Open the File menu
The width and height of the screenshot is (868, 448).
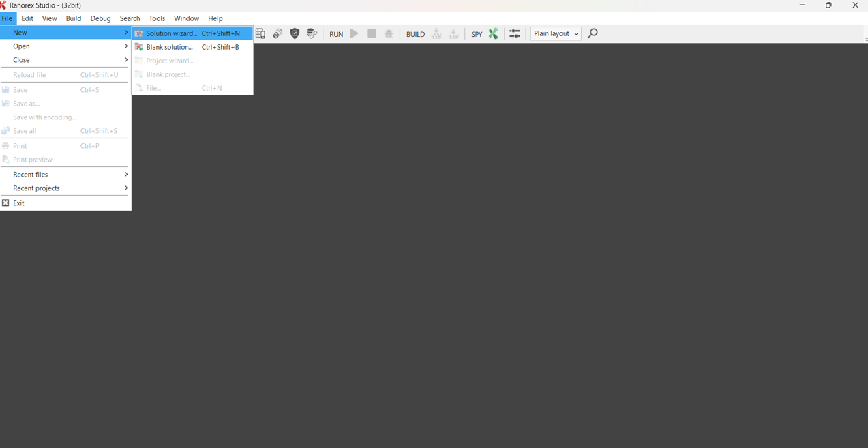[7, 18]
